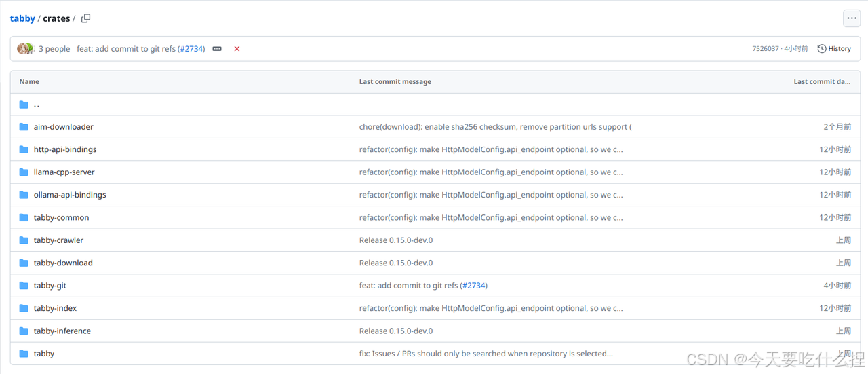
Task: Click the contributor avatars
Action: pyautogui.click(x=26, y=49)
